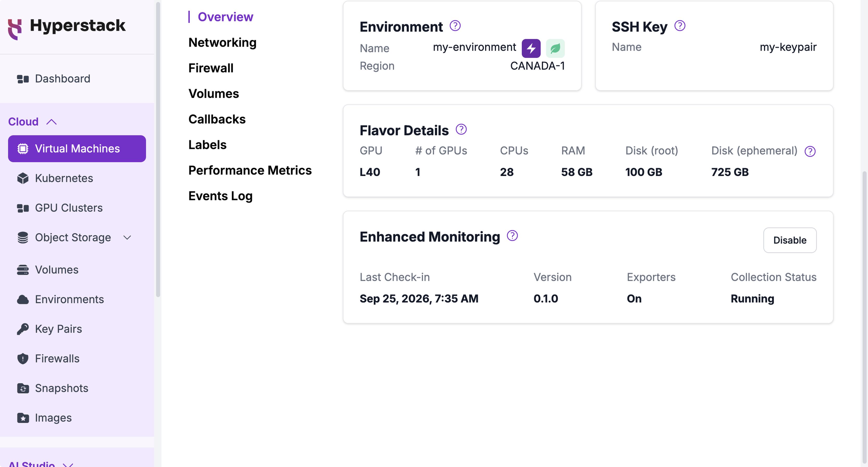Open Images page
868x467 pixels.
coord(77,418)
